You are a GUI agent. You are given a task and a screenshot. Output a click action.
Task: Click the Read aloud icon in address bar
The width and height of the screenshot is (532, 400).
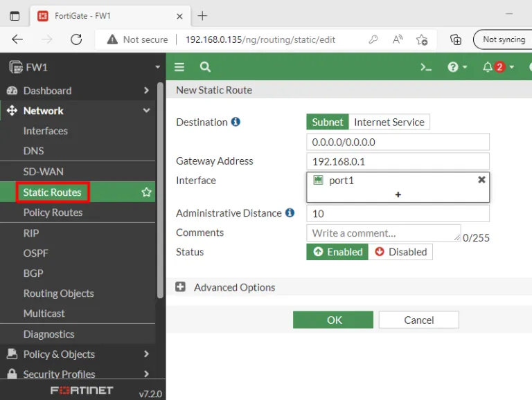398,39
